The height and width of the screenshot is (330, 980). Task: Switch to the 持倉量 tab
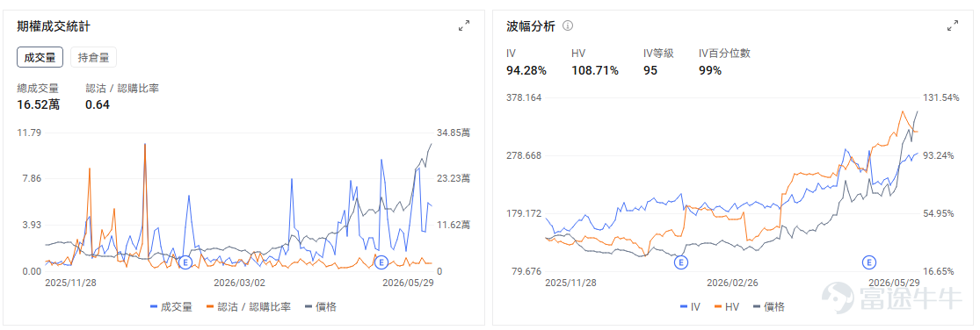[94, 58]
